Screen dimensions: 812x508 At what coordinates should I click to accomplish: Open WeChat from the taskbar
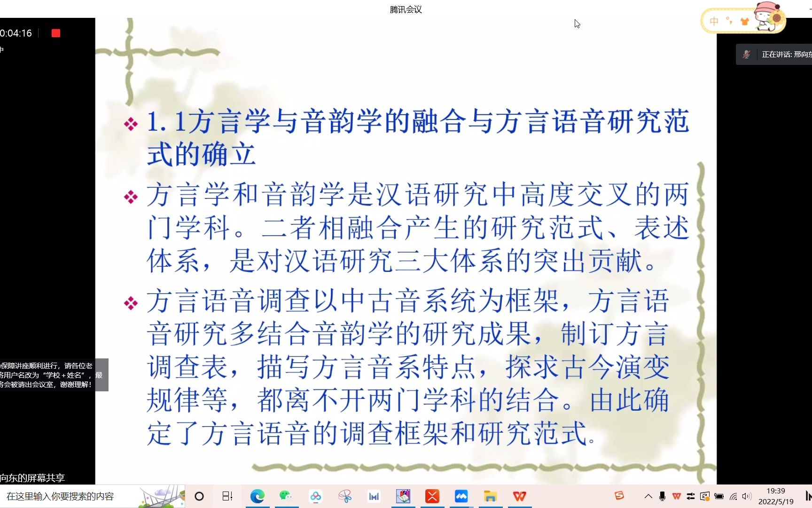point(286,496)
